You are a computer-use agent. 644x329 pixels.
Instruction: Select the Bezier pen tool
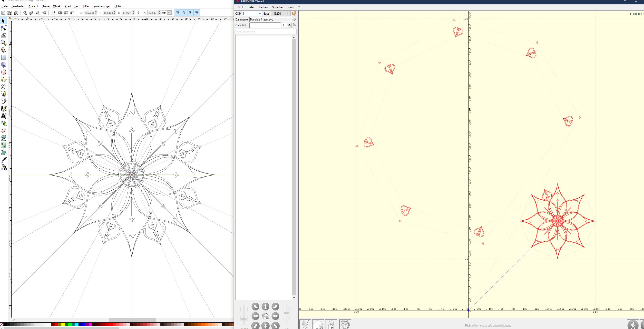coord(3,101)
